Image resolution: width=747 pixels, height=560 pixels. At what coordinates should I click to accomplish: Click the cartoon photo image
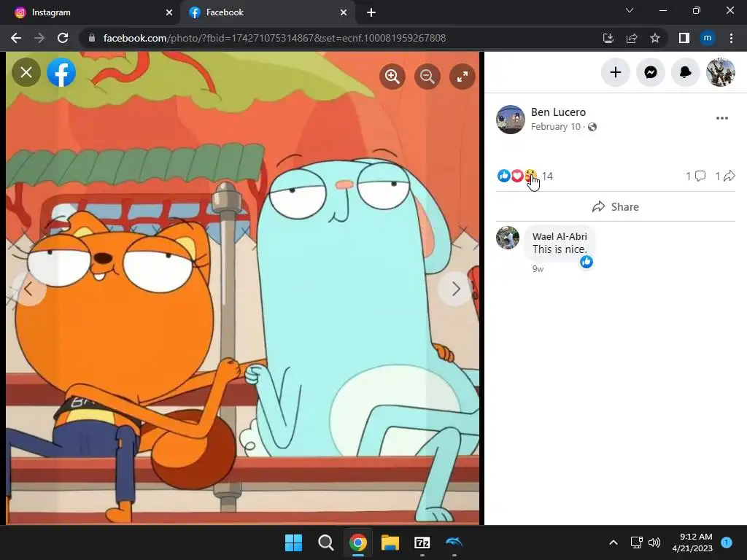242,288
